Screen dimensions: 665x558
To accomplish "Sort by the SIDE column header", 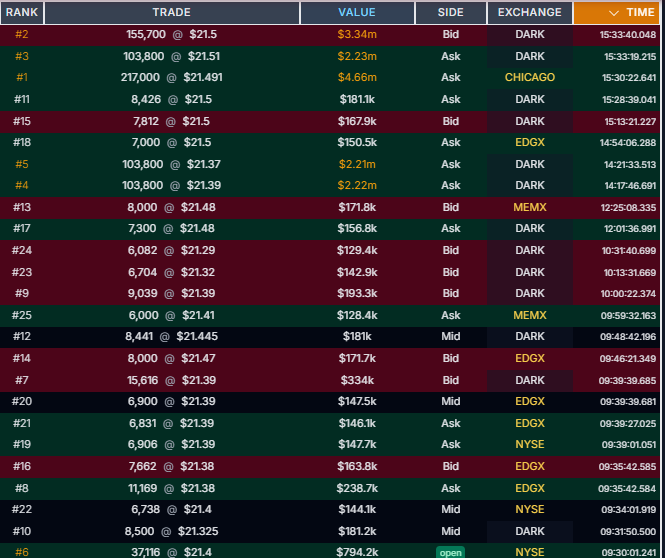I will click(x=450, y=13).
